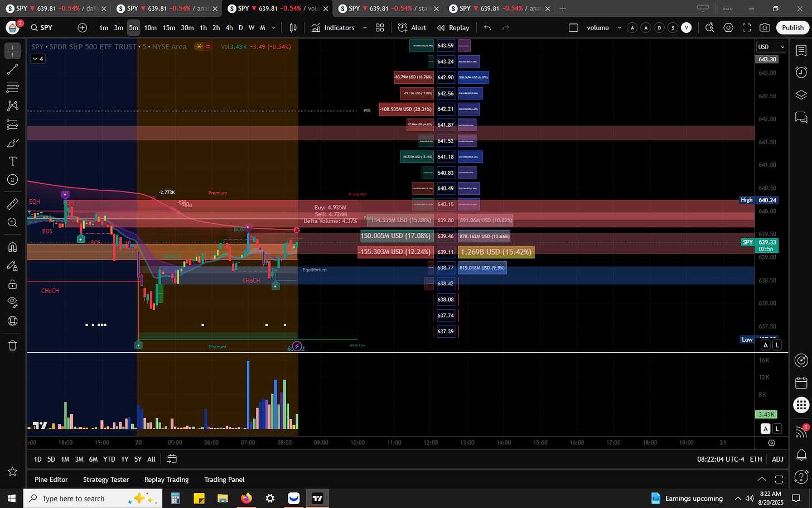Select the daily D timeframe

(x=241, y=27)
